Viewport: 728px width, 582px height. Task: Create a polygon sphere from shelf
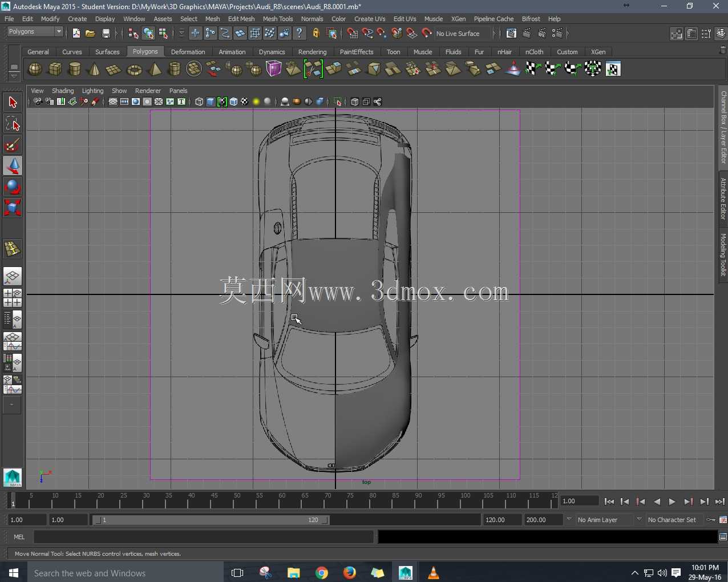pos(35,69)
